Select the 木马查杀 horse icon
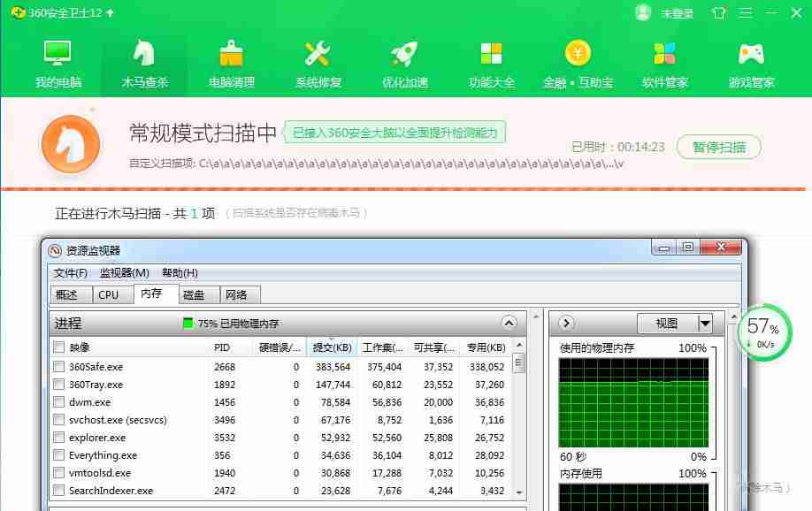812x511 pixels. tap(144, 52)
